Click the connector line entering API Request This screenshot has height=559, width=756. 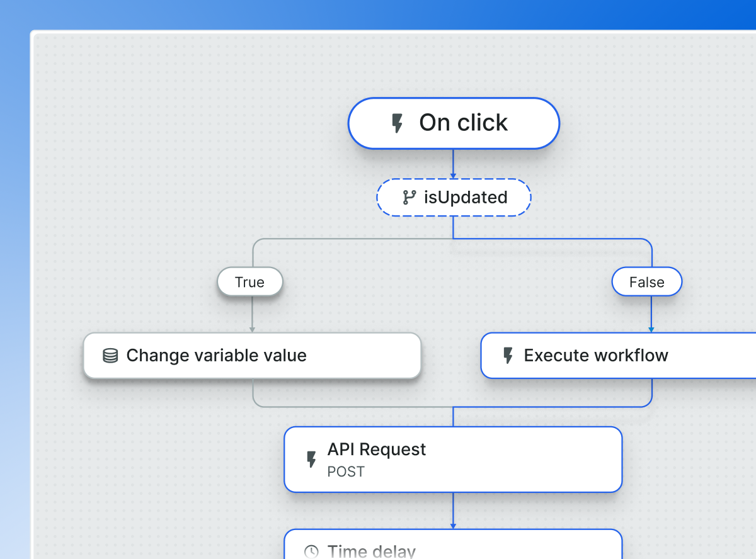453,417
